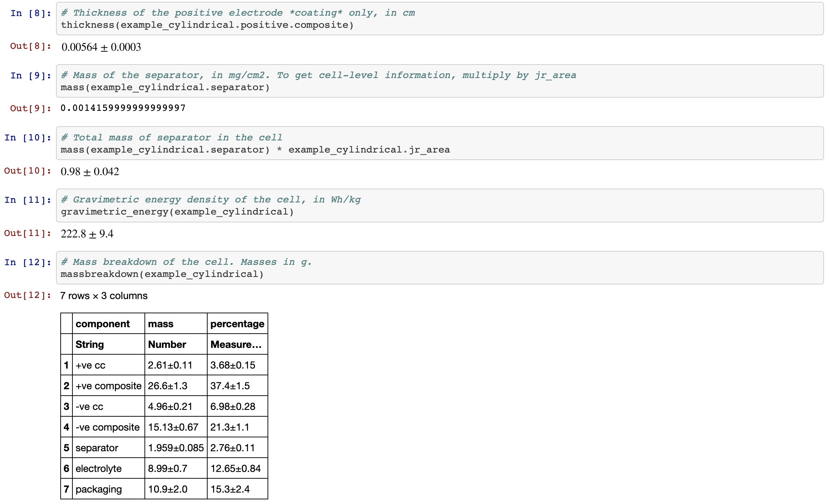Select mass value 2.61±0.11
This screenshot has height=504, width=829.
pyautogui.click(x=176, y=365)
